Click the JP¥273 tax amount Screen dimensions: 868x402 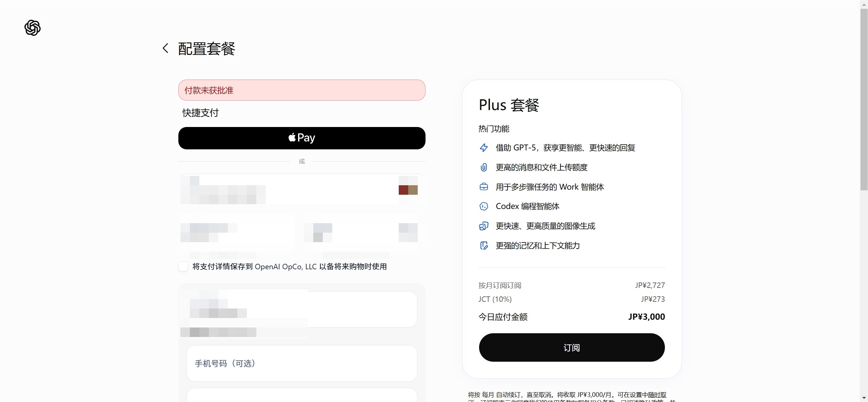pyautogui.click(x=653, y=299)
